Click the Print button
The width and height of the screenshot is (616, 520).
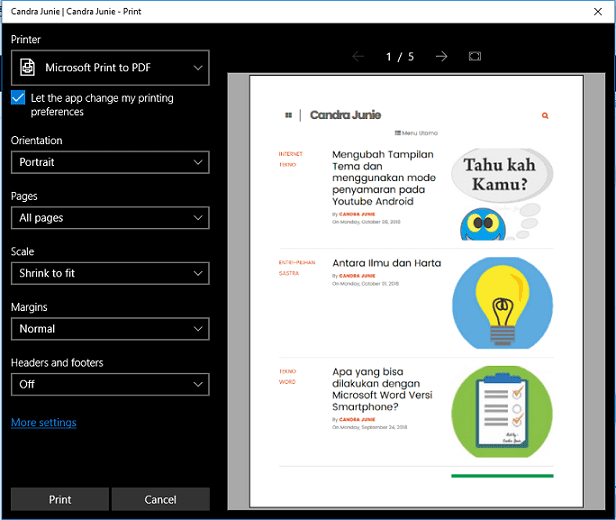click(x=60, y=499)
